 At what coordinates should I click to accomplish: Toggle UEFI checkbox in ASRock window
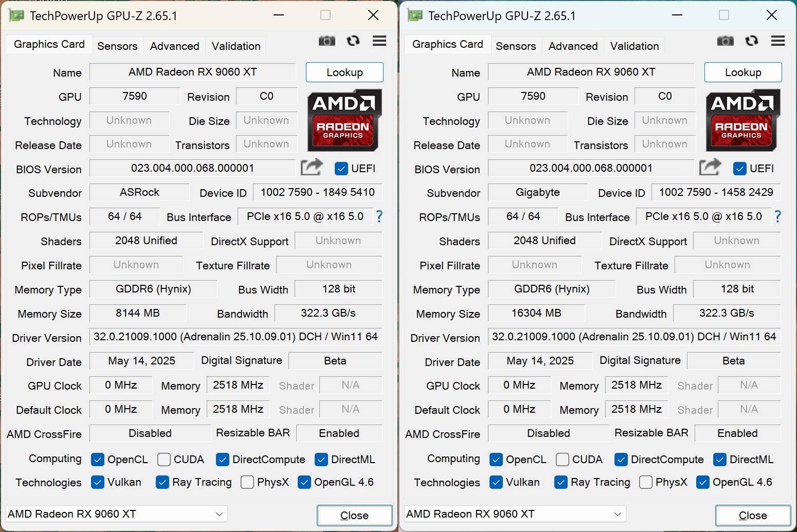[341, 169]
